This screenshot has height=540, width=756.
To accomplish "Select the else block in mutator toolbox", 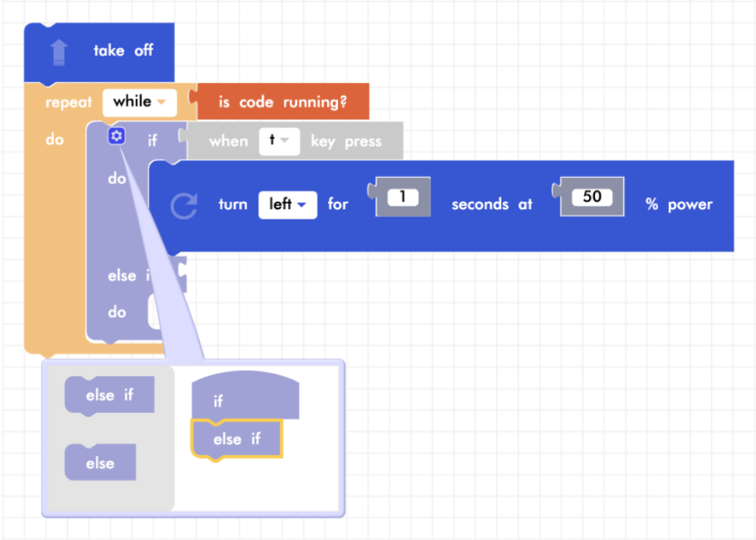I will click(100, 463).
